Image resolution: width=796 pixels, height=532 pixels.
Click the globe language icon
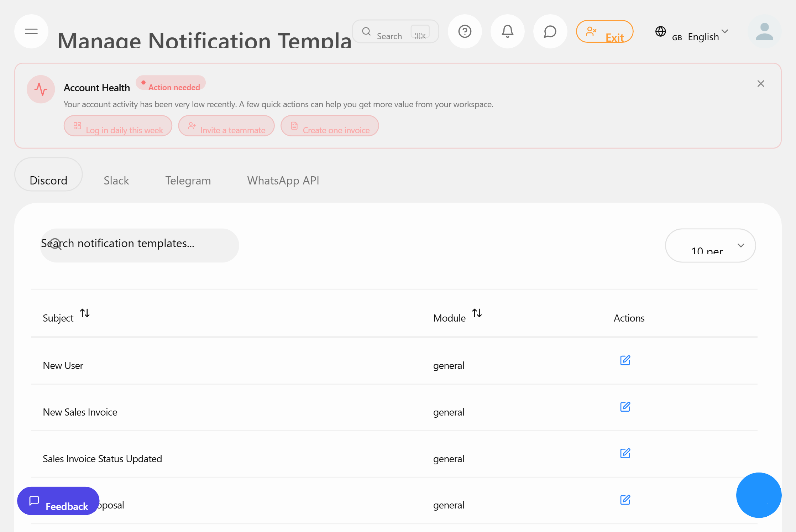[661, 32]
